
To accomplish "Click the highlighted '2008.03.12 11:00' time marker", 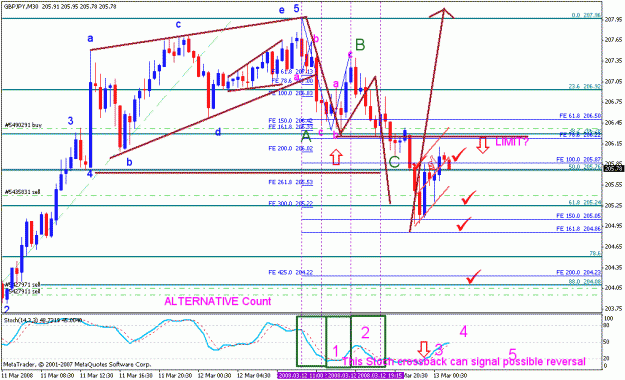I will click(301, 376).
